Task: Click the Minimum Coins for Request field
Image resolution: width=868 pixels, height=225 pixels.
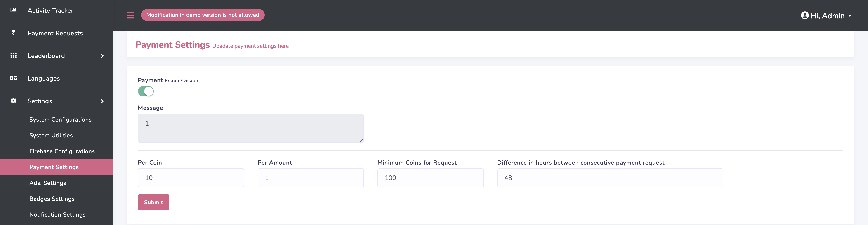Action: (x=430, y=178)
